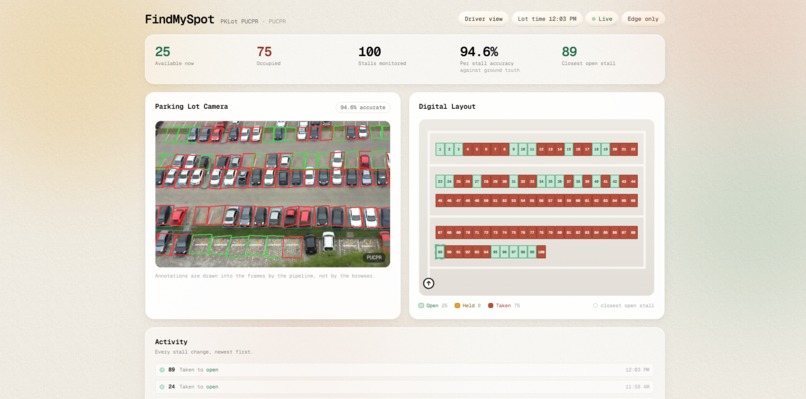
Task: Toggle the Live mode pill
Action: 601,19
